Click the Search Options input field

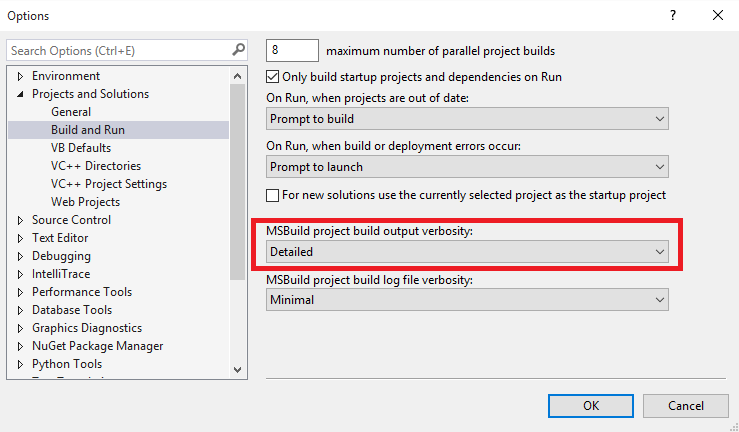point(118,50)
